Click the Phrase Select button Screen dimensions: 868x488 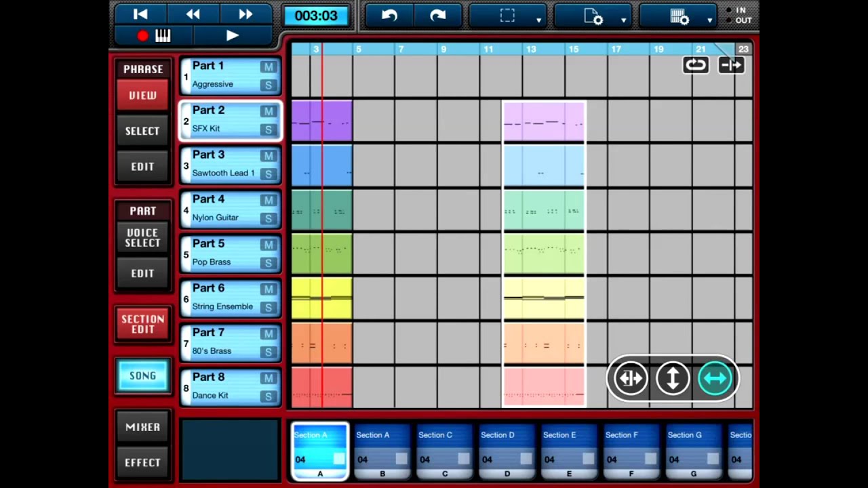click(x=142, y=131)
